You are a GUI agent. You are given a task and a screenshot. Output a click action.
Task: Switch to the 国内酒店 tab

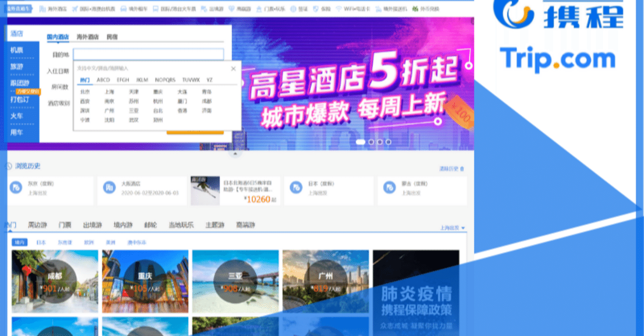pyautogui.click(x=58, y=37)
